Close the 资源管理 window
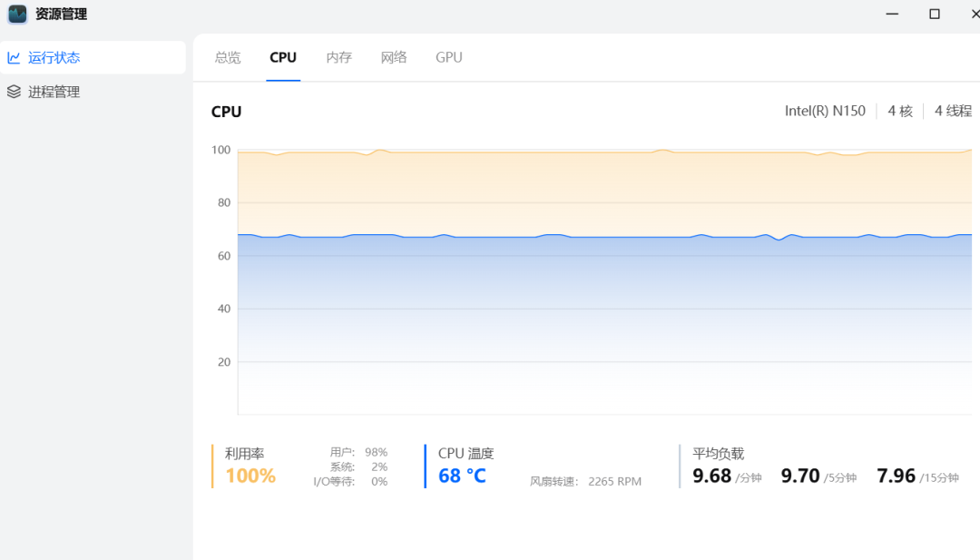Screen dimensions: 980x560 [x=974, y=14]
